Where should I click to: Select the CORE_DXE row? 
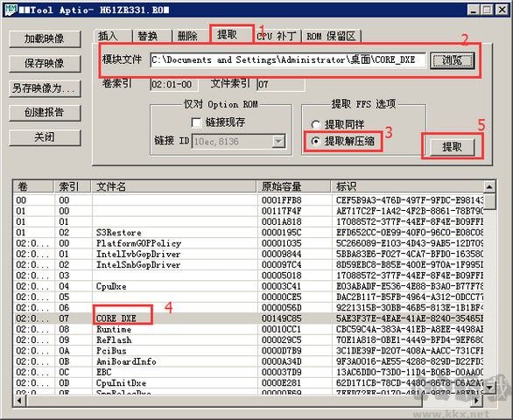pos(249,318)
